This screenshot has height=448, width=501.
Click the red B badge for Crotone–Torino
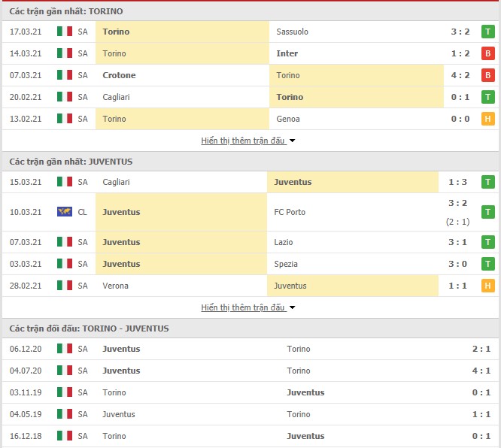pyautogui.click(x=487, y=75)
